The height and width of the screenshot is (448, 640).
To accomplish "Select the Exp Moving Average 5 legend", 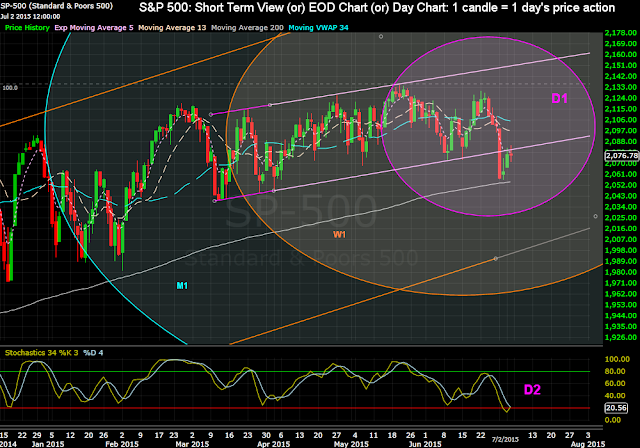I will click(x=94, y=28).
